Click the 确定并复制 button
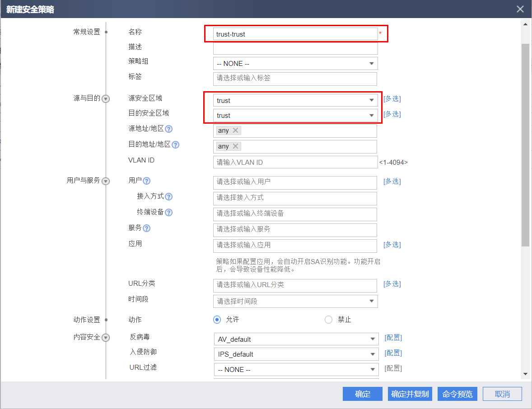Image resolution: width=532 pixels, height=409 pixels. 410,394
